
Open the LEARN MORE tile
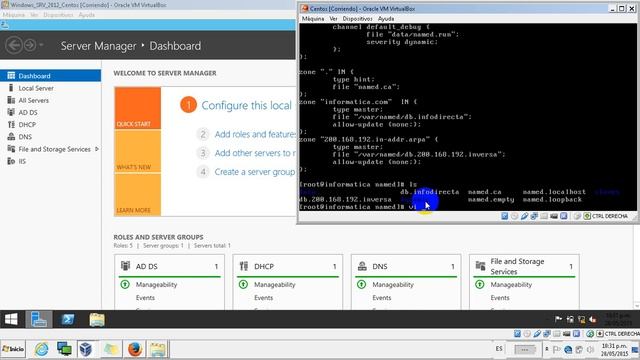pos(138,195)
